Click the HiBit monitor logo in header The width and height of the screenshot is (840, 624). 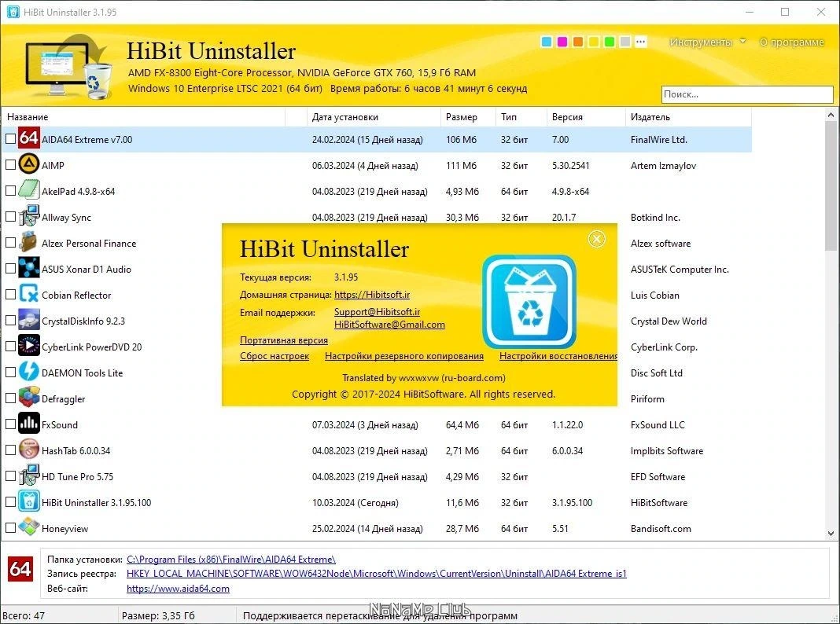click(68, 67)
